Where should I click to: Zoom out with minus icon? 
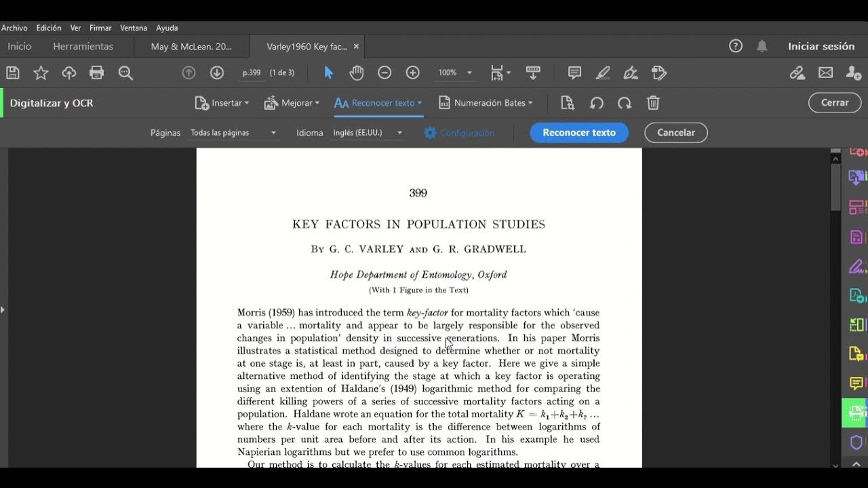click(x=384, y=73)
